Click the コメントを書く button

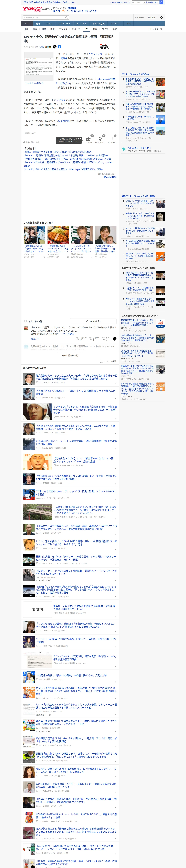point(93,321)
